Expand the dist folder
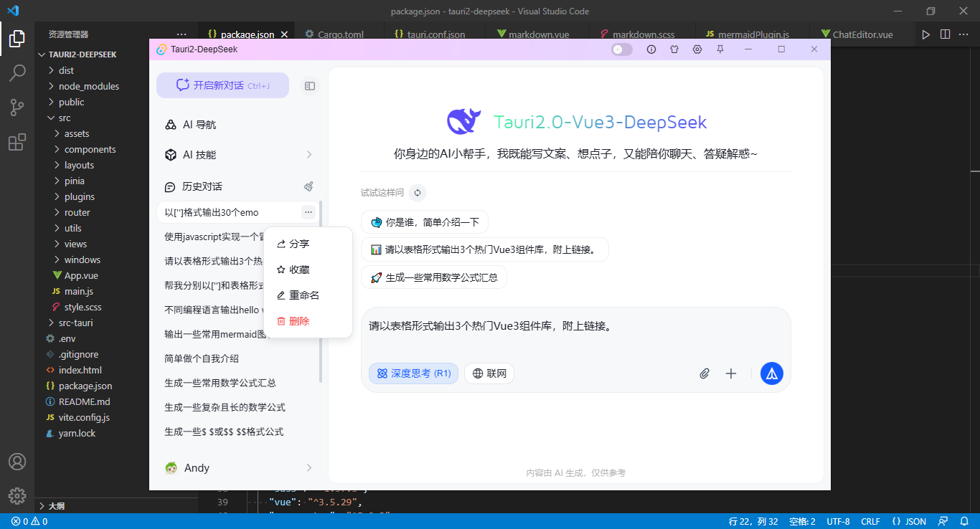The height and width of the screenshot is (529, 980). [x=66, y=70]
